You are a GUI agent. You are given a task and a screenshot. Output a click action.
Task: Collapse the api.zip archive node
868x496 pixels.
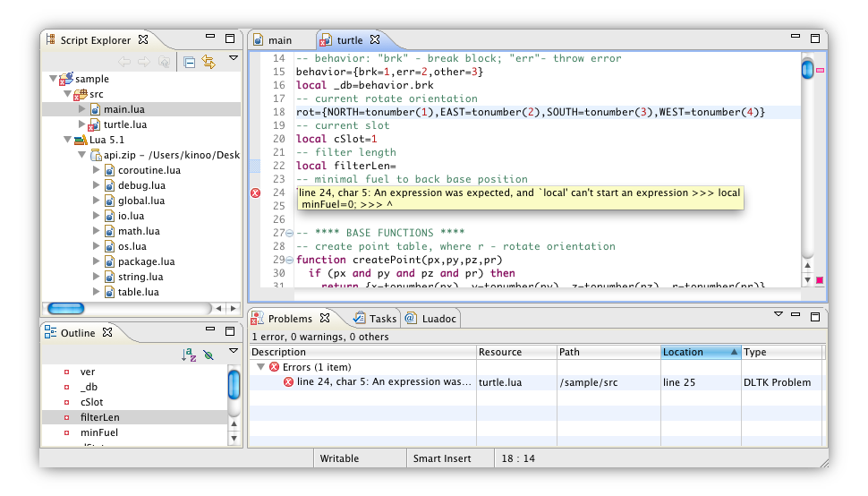[82, 155]
